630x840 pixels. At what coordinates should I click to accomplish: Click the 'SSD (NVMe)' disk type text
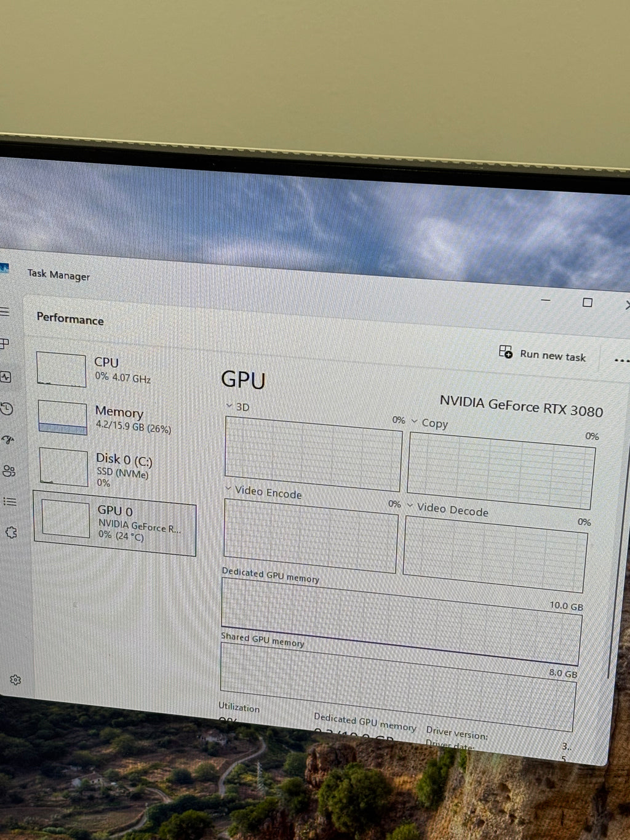pos(122,473)
